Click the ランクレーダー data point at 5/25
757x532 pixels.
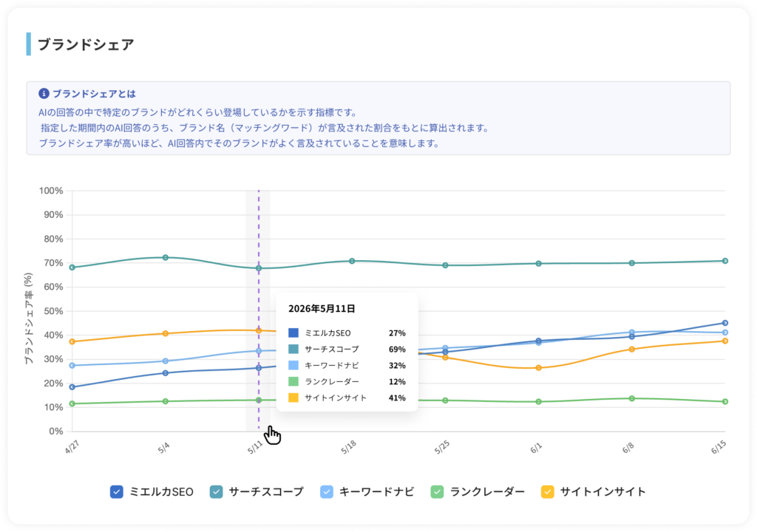pos(446,400)
